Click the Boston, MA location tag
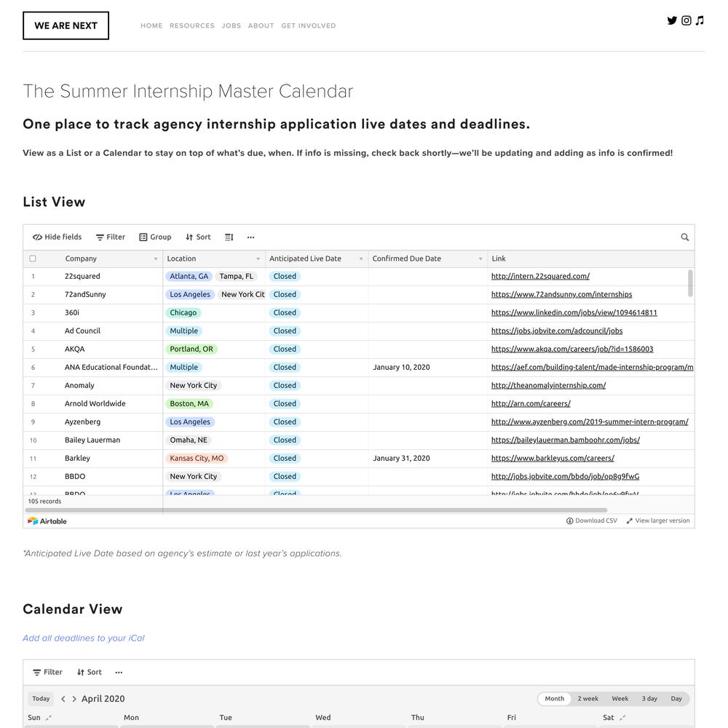The height and width of the screenshot is (728, 728). (189, 403)
